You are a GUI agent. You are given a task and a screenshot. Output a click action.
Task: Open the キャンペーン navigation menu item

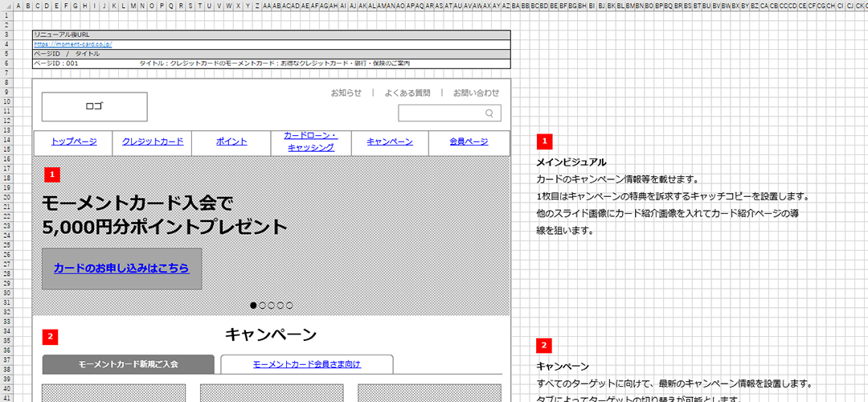pos(390,142)
